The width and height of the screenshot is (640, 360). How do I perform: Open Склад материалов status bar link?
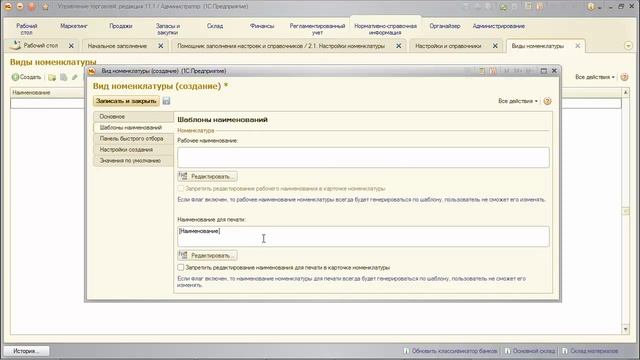pos(591,351)
